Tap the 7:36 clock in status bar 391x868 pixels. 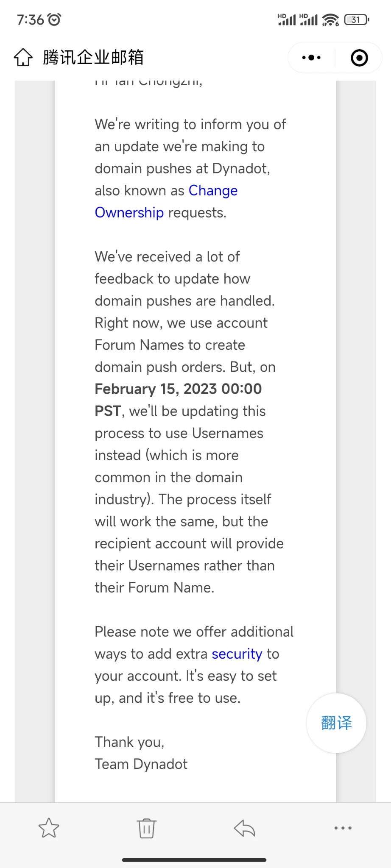pyautogui.click(x=30, y=19)
